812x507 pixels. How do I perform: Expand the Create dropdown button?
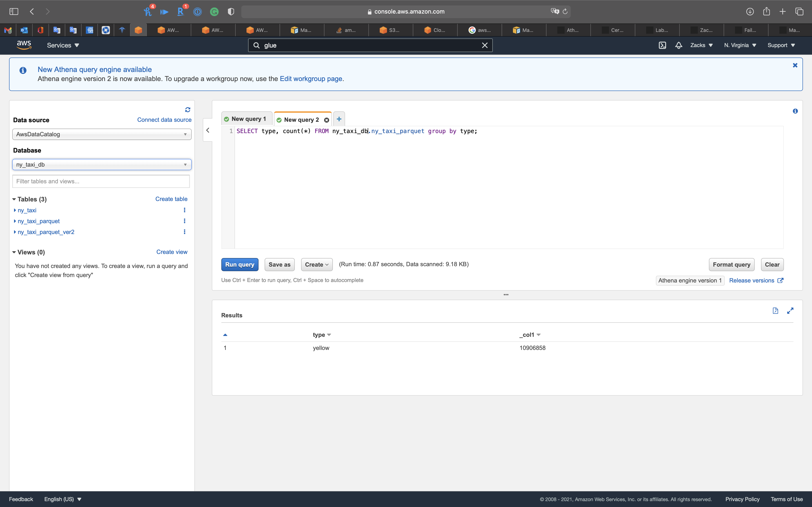pyautogui.click(x=317, y=265)
